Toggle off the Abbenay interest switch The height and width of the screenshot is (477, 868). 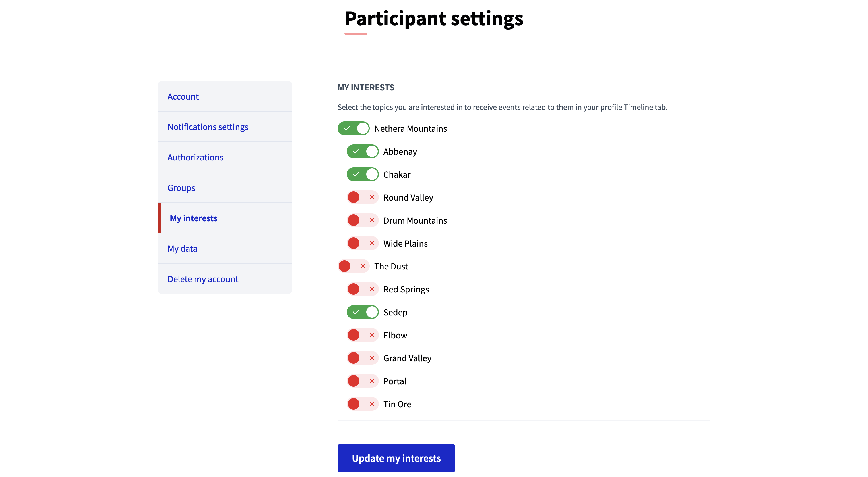pos(362,152)
